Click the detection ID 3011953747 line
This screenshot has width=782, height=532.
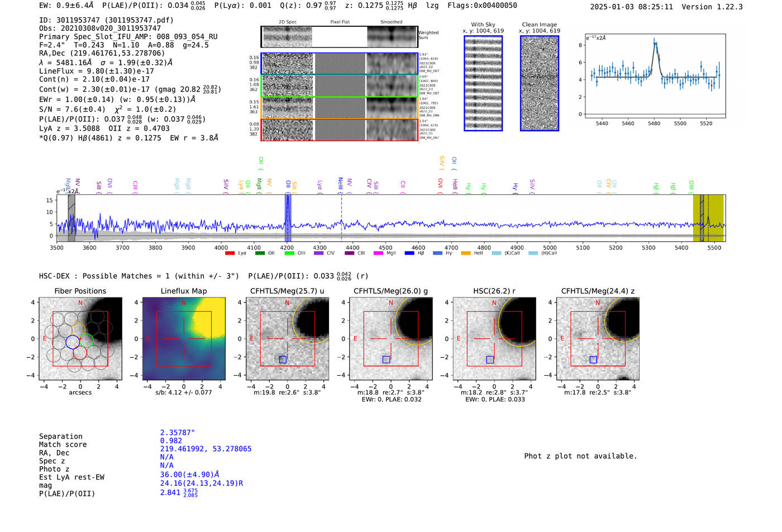pos(107,20)
